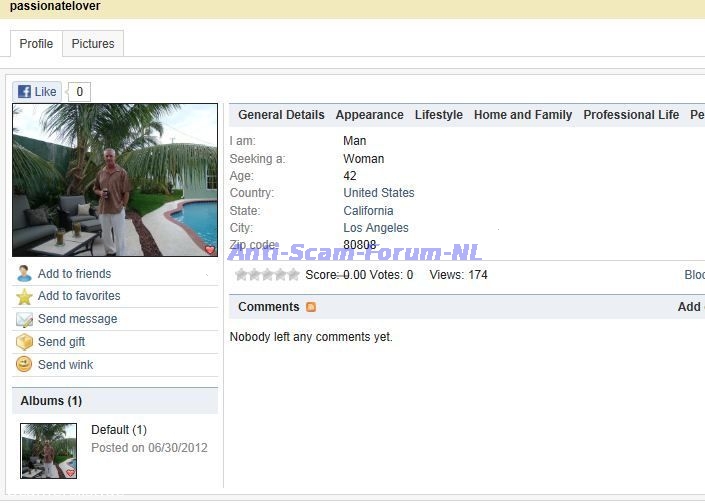Click the Send message envelope icon
The image size is (705, 503).
[x=24, y=320]
